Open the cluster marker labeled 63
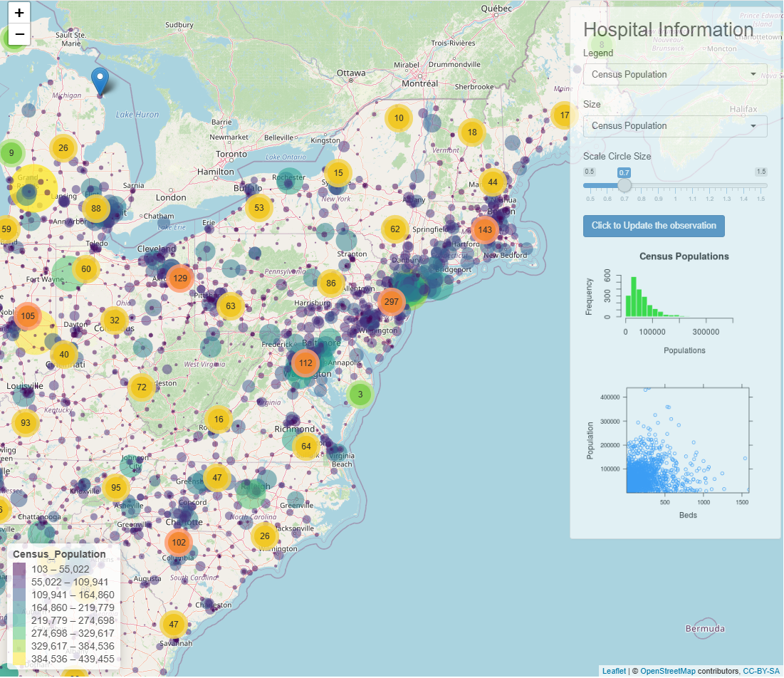Viewport: 784px width, 678px height. (x=230, y=306)
